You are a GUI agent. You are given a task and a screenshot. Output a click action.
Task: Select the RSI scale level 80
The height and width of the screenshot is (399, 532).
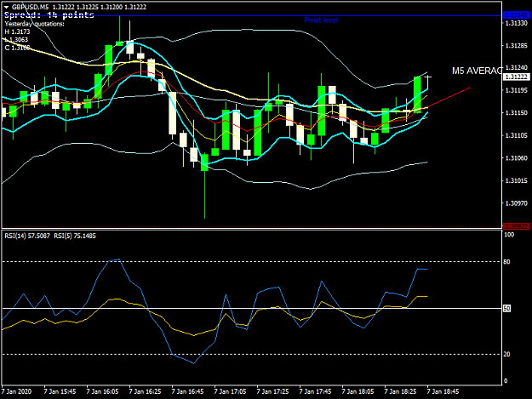pos(507,262)
